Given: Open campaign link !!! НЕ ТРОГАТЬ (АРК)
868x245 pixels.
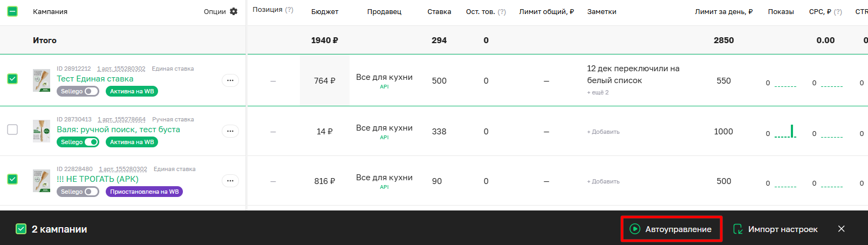Looking at the screenshot, I should pyautogui.click(x=98, y=179).
